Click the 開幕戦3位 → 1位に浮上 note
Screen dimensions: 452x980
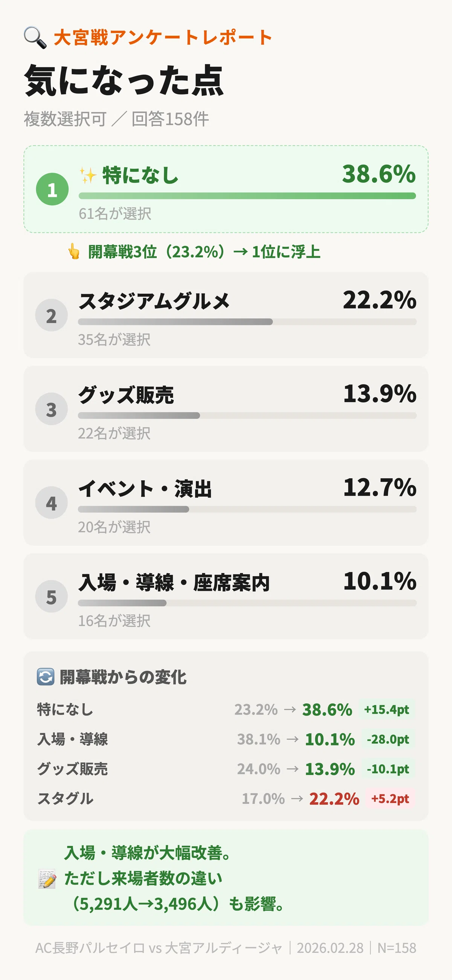pyautogui.click(x=204, y=252)
